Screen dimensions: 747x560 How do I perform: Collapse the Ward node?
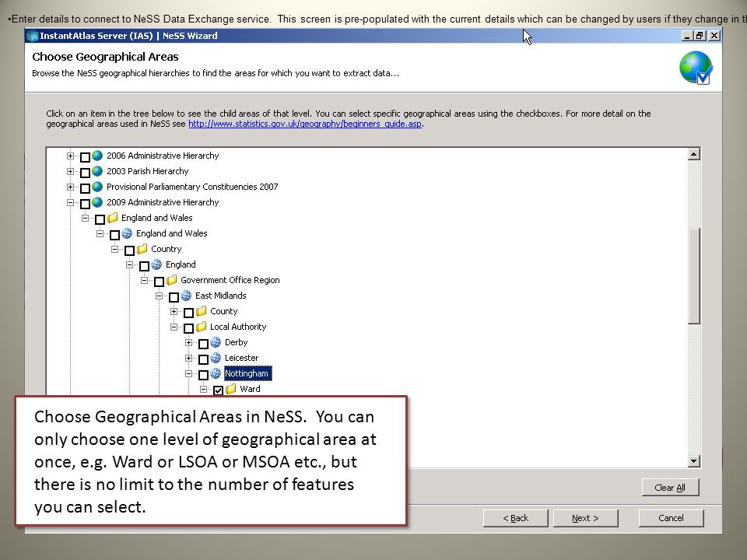pyautogui.click(x=203, y=389)
